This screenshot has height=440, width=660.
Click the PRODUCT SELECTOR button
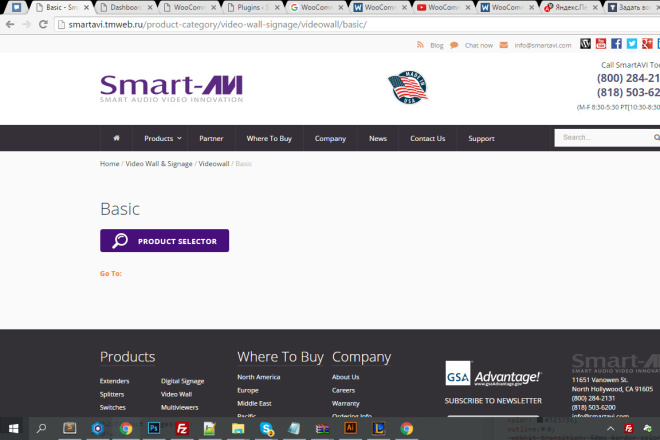pyautogui.click(x=165, y=241)
